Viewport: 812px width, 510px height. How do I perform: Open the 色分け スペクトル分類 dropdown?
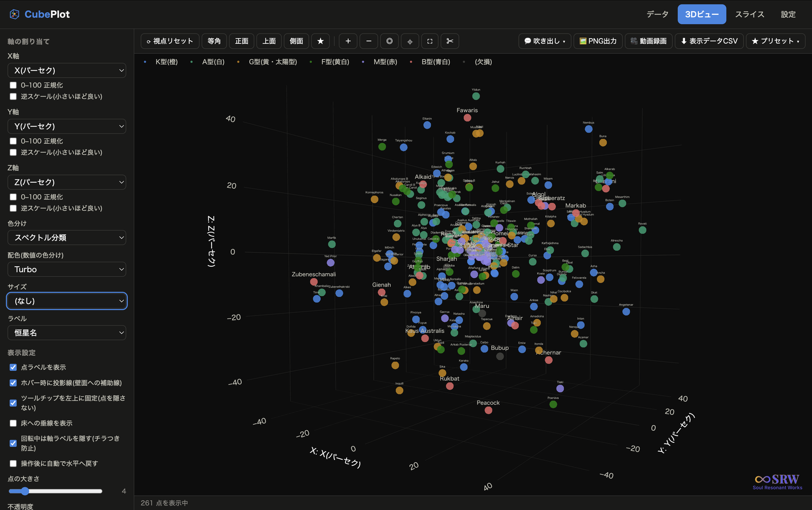pos(67,238)
